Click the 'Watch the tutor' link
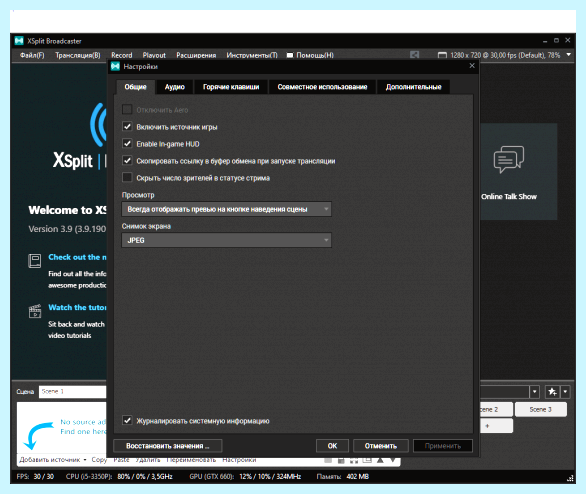The height and width of the screenshot is (494, 586). [x=77, y=308]
